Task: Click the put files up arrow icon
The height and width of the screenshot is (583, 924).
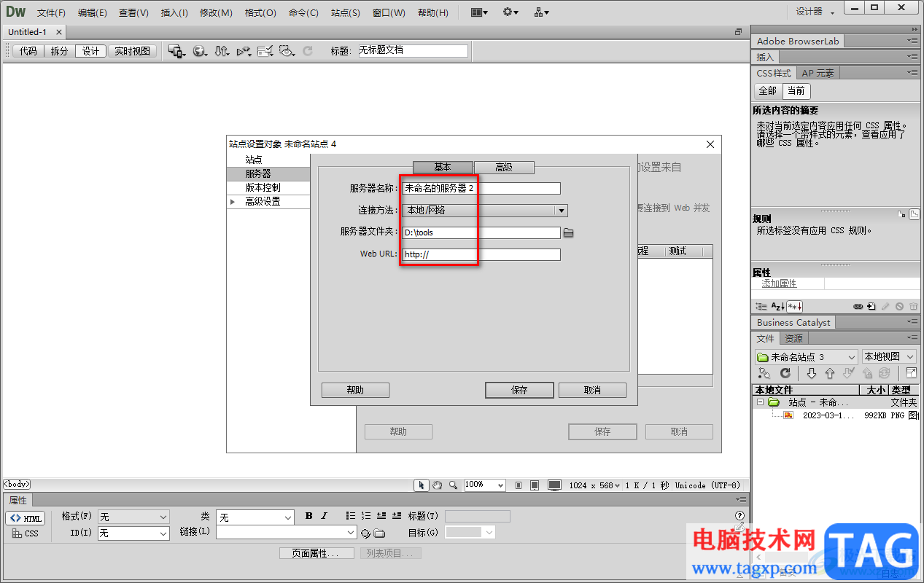Action: coord(829,373)
